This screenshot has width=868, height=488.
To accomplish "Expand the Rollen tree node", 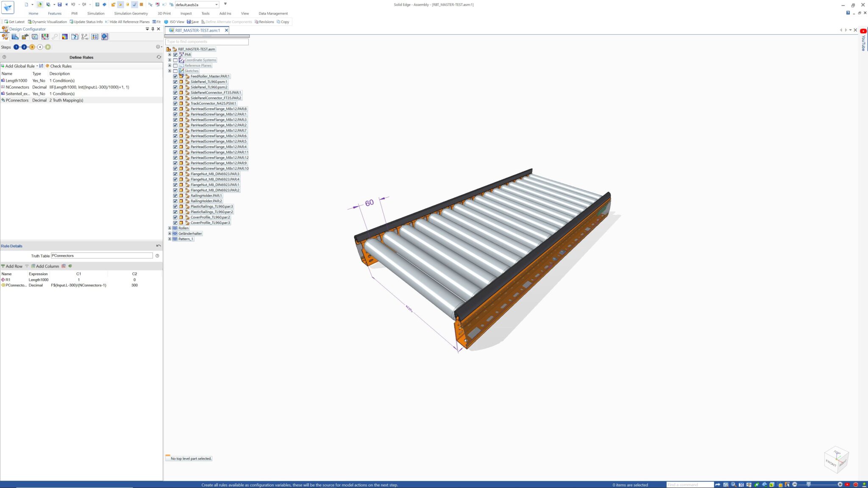I will click(x=170, y=228).
